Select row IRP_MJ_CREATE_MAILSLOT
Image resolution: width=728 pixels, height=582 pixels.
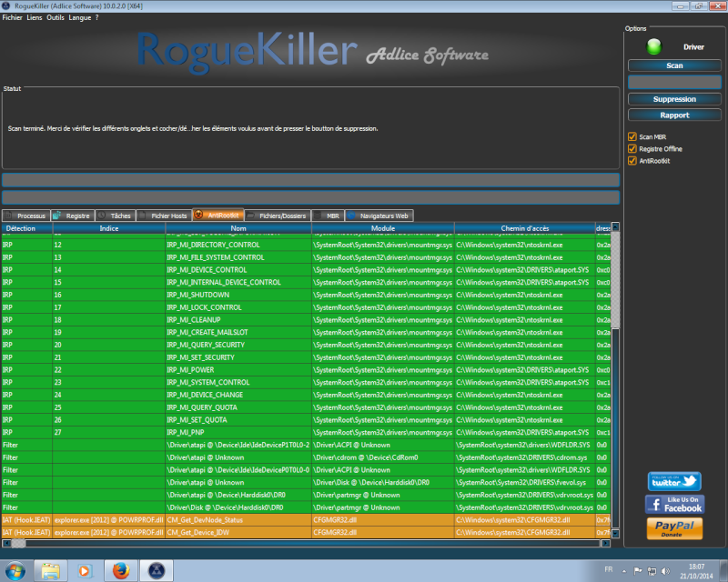(x=306, y=332)
